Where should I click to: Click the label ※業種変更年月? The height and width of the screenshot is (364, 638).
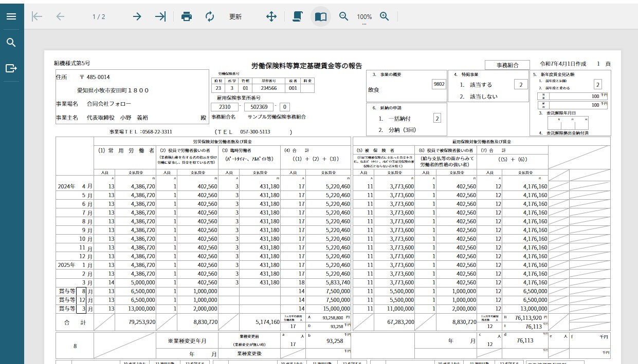(x=186, y=341)
